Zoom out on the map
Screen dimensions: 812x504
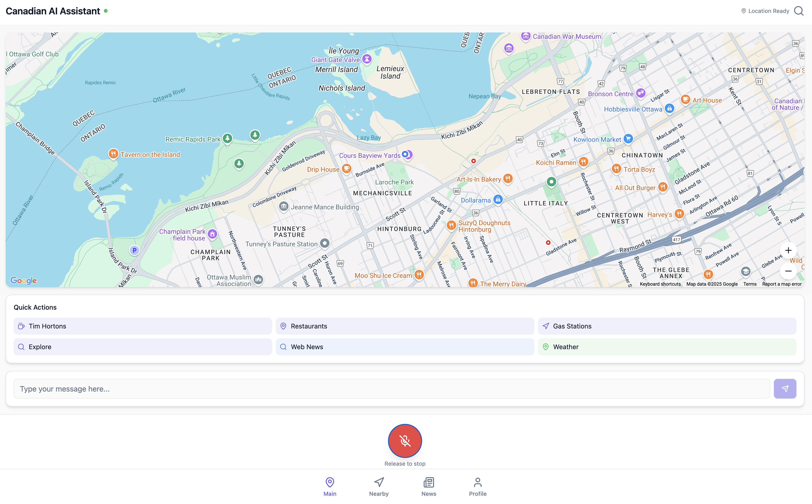coord(788,271)
